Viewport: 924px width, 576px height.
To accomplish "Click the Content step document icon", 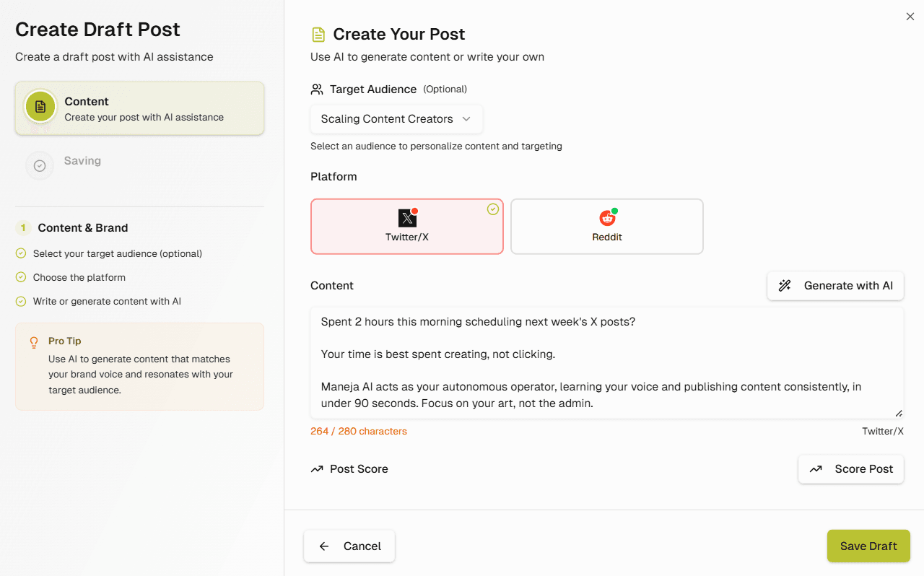I will 40,106.
